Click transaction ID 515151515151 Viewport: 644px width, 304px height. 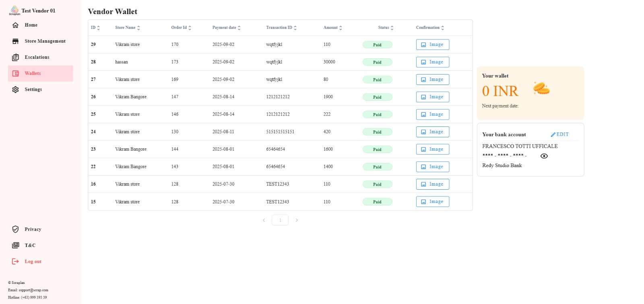280,132
